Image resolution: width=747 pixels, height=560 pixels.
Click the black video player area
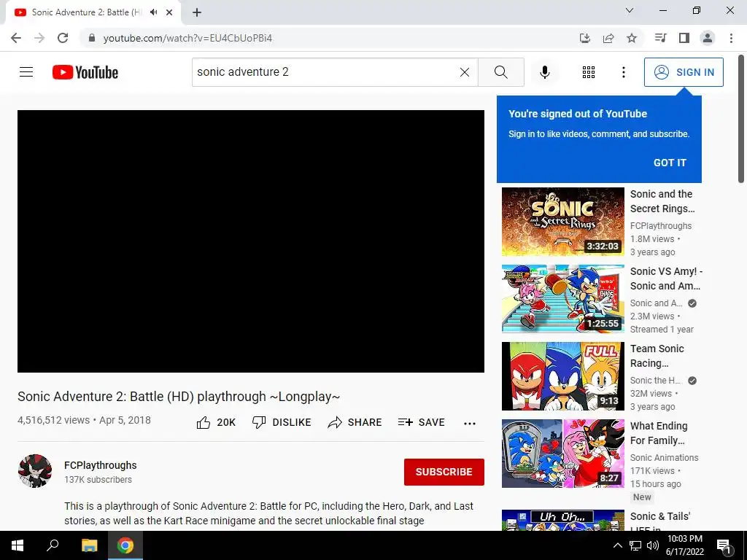[251, 241]
